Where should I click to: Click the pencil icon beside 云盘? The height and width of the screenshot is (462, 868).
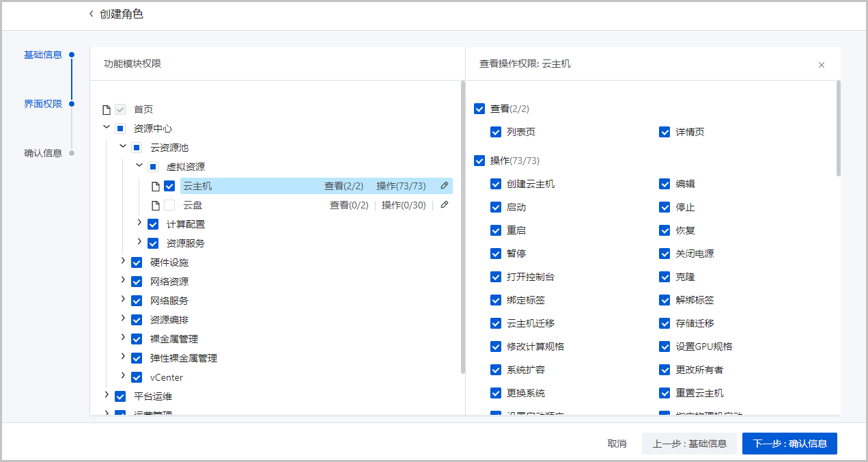pos(444,204)
